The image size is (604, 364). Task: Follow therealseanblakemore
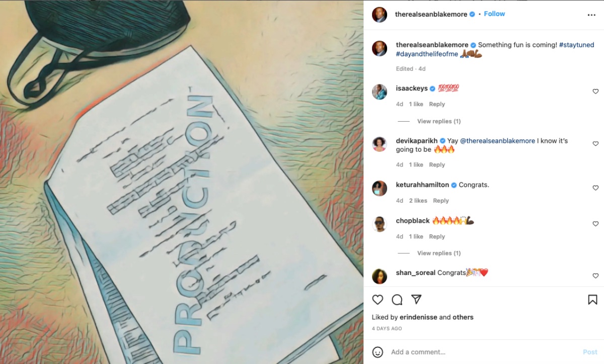(494, 14)
